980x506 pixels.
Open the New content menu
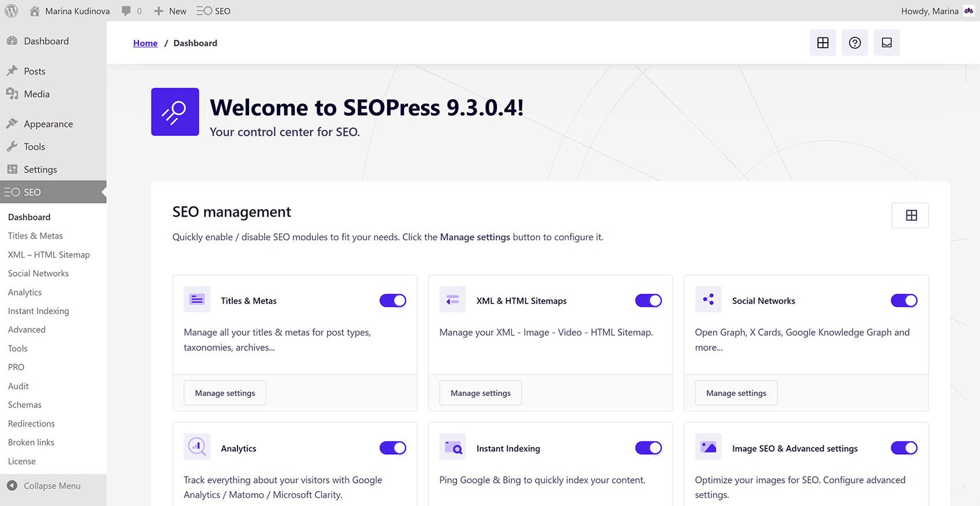pos(170,11)
